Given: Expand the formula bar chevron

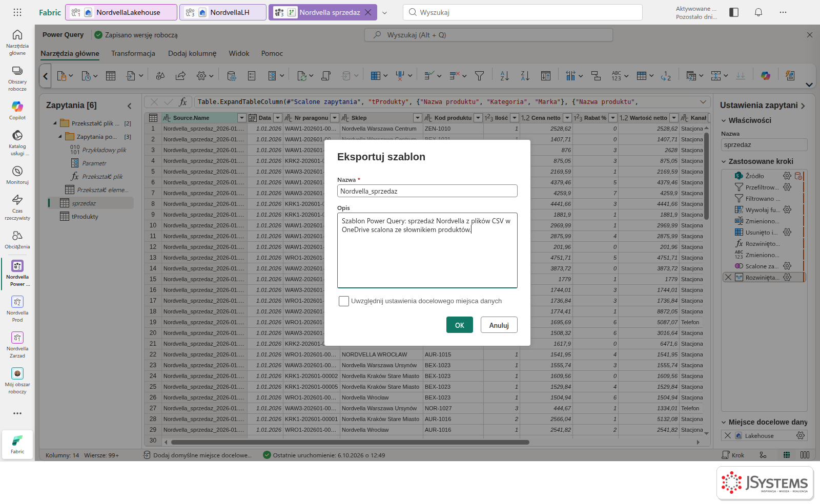Looking at the screenshot, I should click(x=703, y=102).
